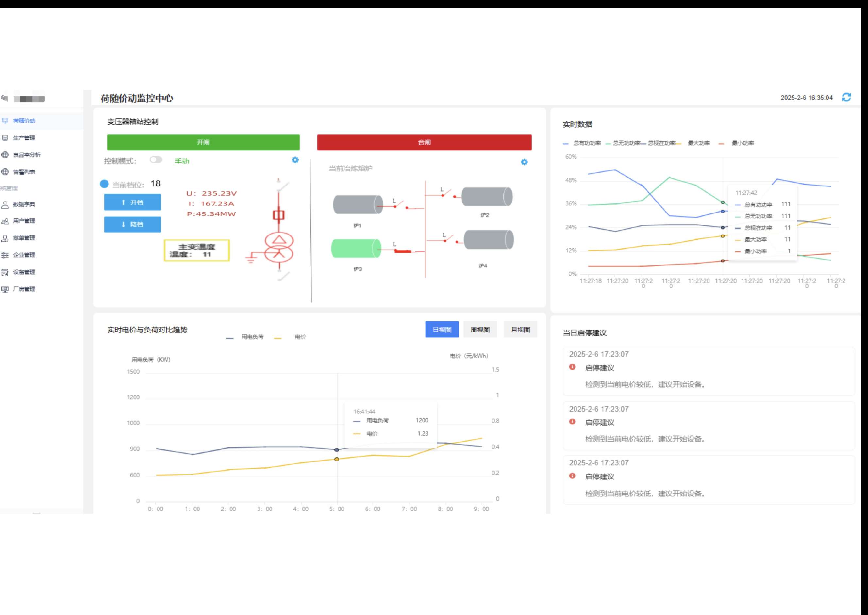
Task: Click the refresh icon beside the timestamp
Action: click(846, 97)
